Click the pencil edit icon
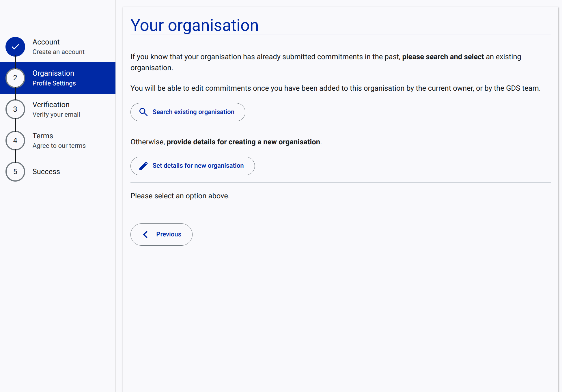The image size is (562, 392). 143,166
